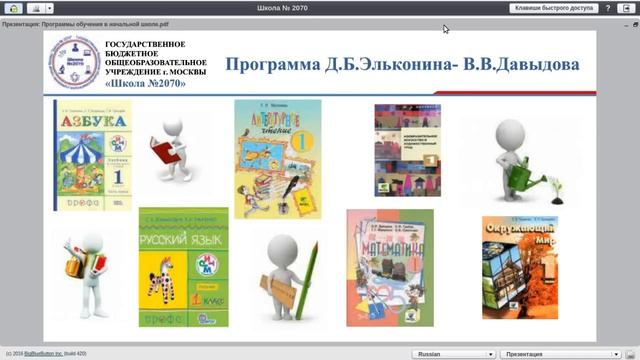Open the Russian language dropdown
This screenshot has height=360, width=640.
(x=454, y=354)
